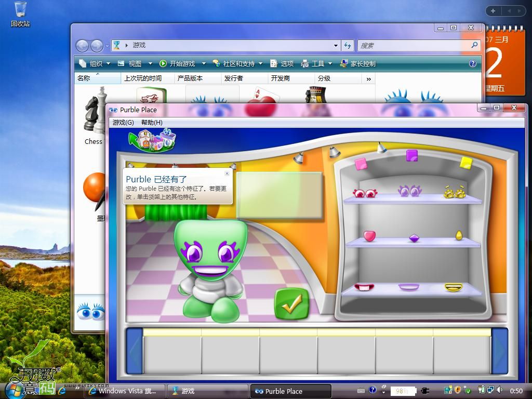Switch to 游戏 window from taskbar
This screenshot has height=399, width=532.
click(207, 391)
